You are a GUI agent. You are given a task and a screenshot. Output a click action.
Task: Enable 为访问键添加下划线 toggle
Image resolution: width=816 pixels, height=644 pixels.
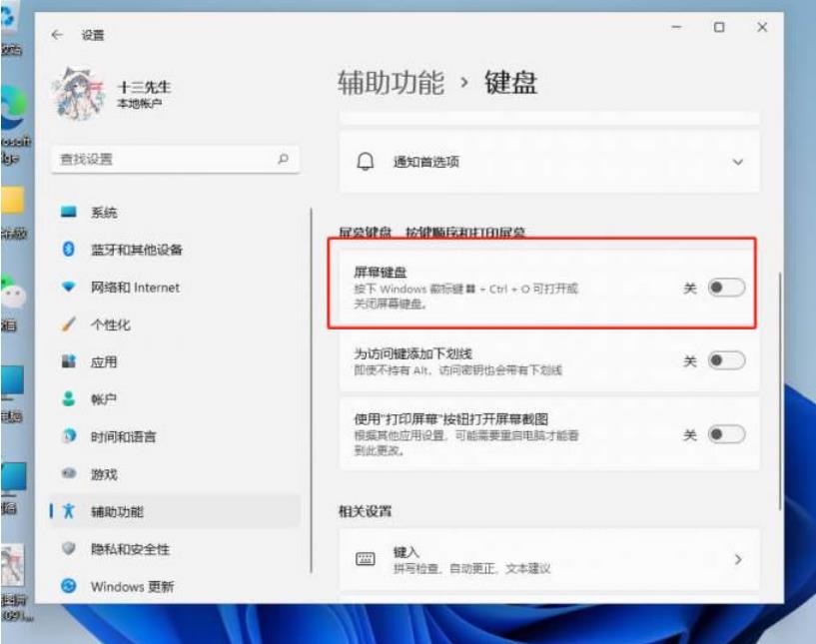tap(726, 360)
